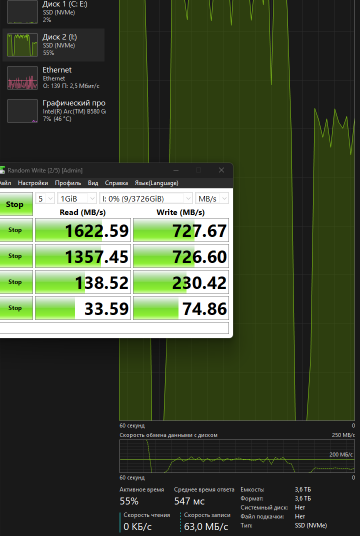Click the small disk transfer rate graph

tap(237, 456)
